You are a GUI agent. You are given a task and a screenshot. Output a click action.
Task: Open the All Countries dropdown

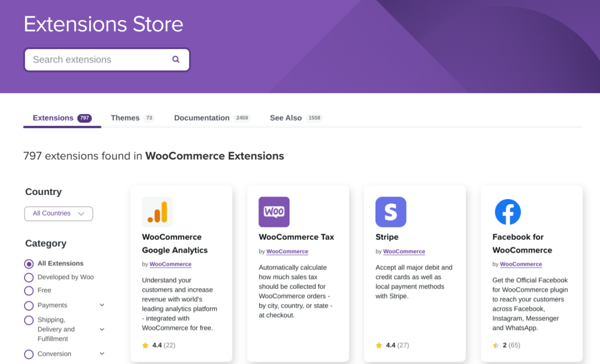pyautogui.click(x=58, y=213)
